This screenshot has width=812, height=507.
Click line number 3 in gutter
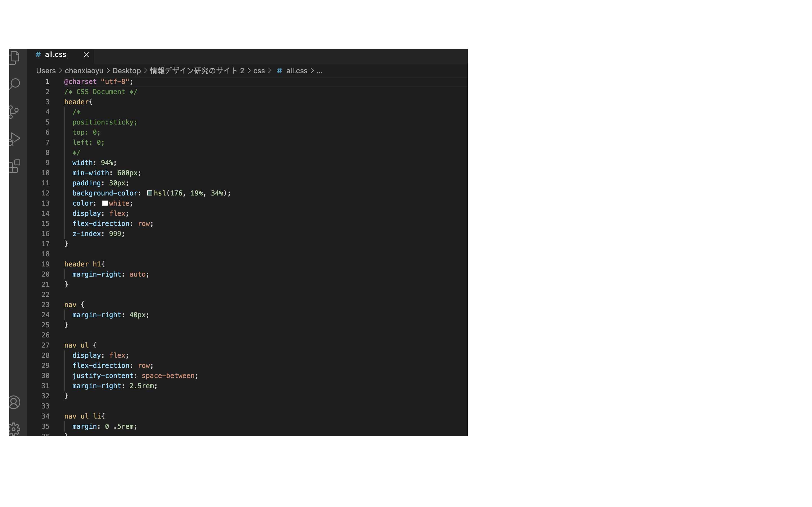coord(47,102)
